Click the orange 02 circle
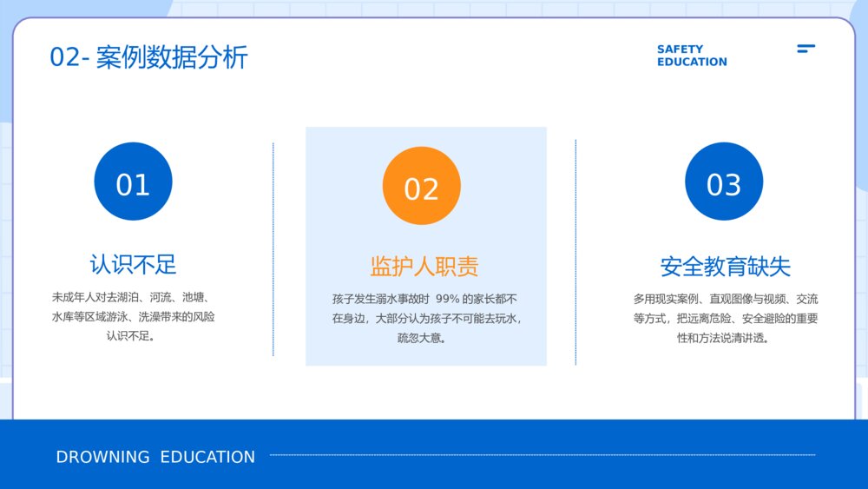Screen dimensions: 868x489 tap(421, 186)
